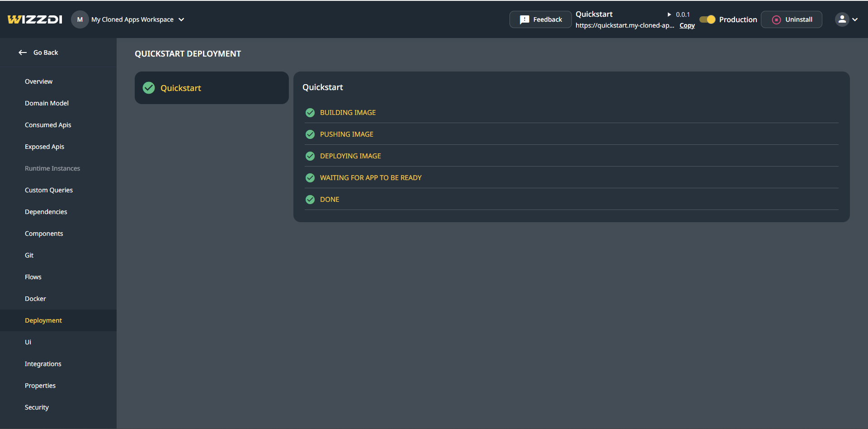Click the Wizzdi logo
The image size is (868, 429).
(x=35, y=19)
